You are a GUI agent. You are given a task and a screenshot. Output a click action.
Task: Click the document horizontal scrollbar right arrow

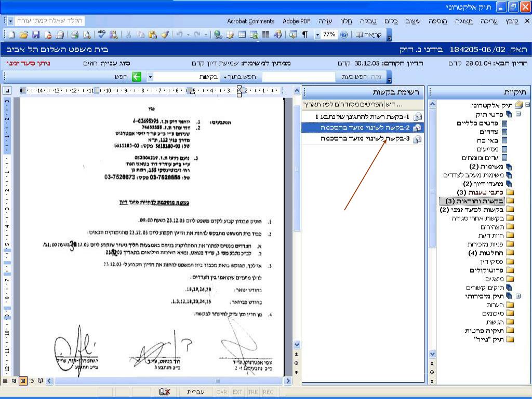[x=288, y=381]
